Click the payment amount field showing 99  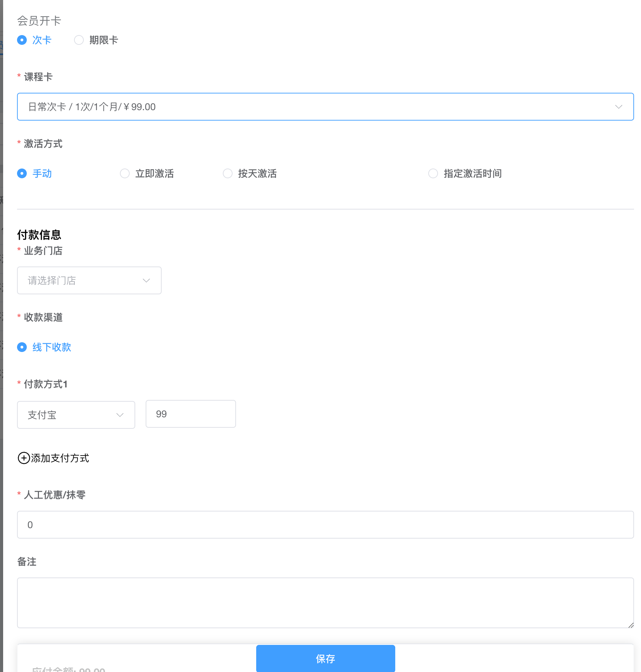[x=190, y=414]
